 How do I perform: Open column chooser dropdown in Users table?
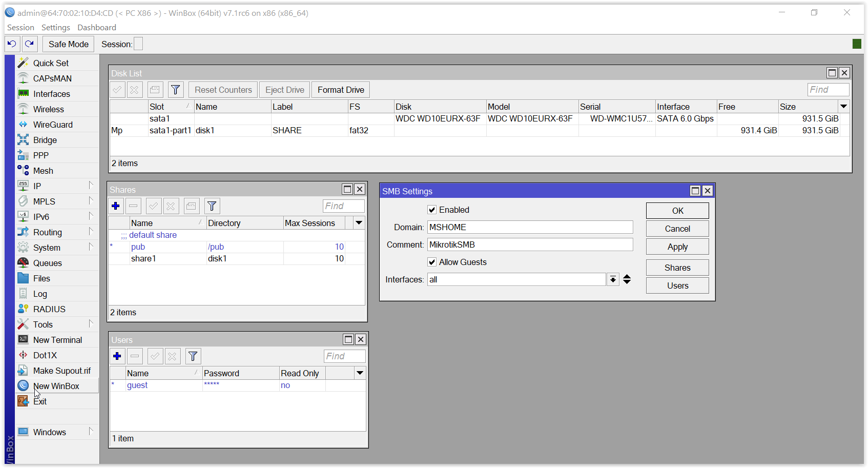coord(360,373)
